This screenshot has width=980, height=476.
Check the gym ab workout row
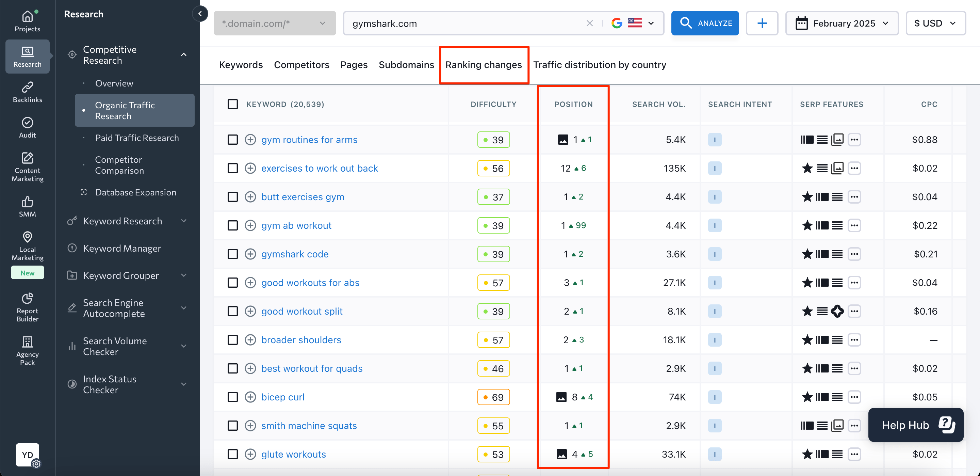point(232,225)
